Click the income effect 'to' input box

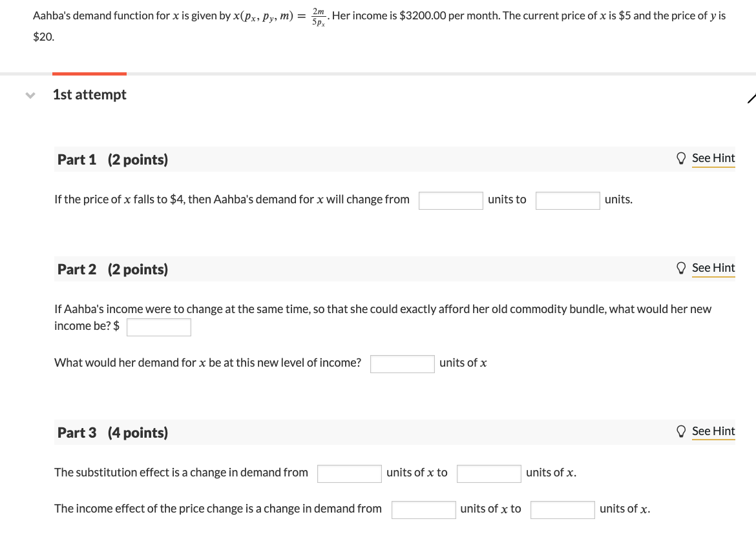tap(562, 509)
